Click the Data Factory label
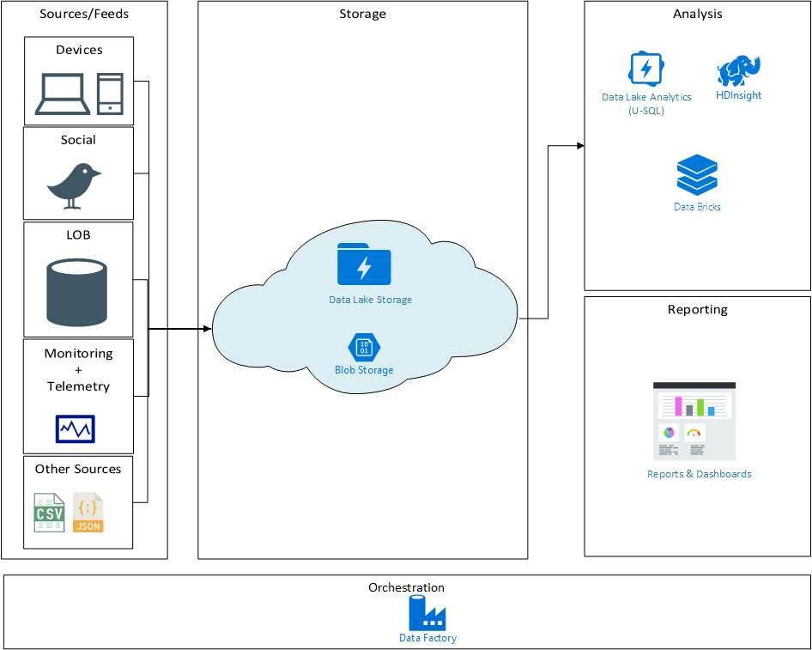The width and height of the screenshot is (812, 650). pos(427,638)
